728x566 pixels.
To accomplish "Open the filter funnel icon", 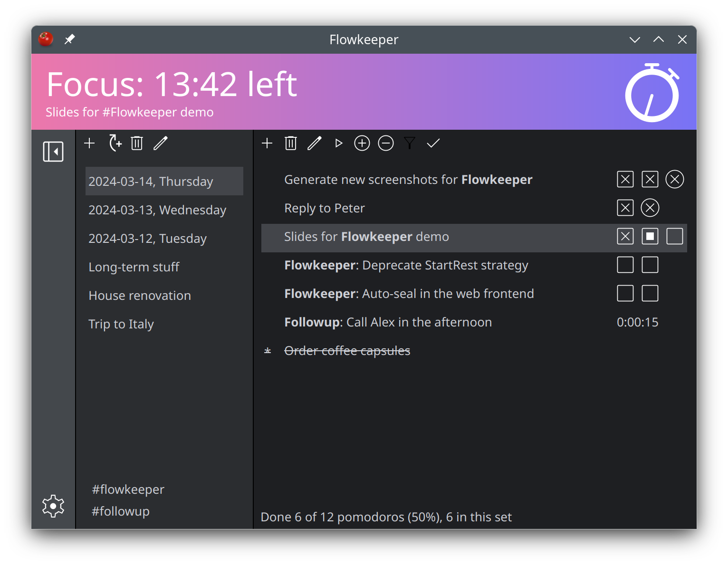I will click(410, 143).
